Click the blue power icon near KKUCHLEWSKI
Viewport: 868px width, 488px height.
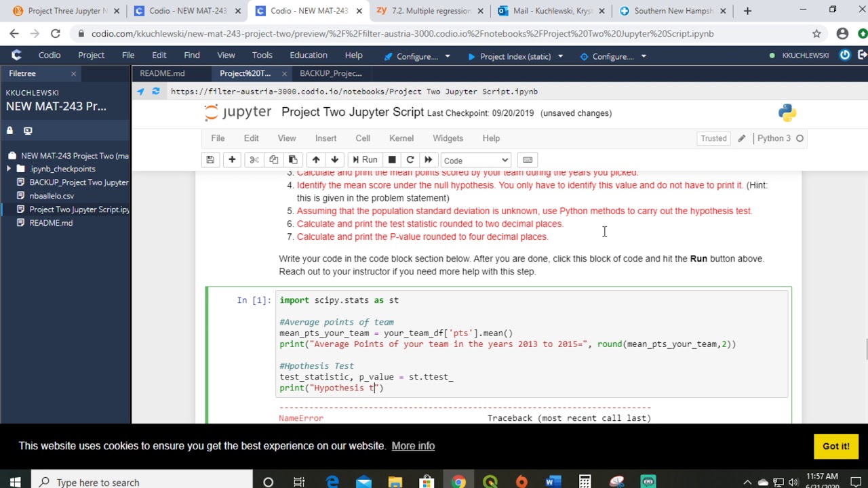coord(845,56)
